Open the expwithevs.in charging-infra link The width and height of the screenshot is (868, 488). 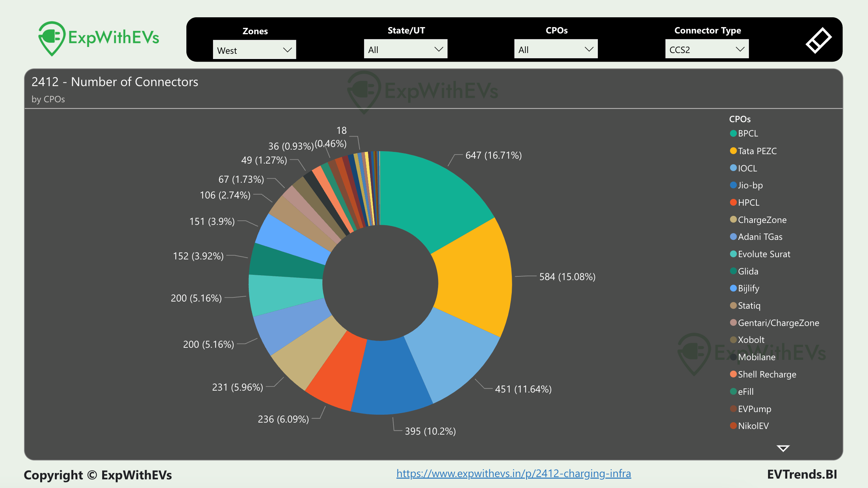point(514,473)
